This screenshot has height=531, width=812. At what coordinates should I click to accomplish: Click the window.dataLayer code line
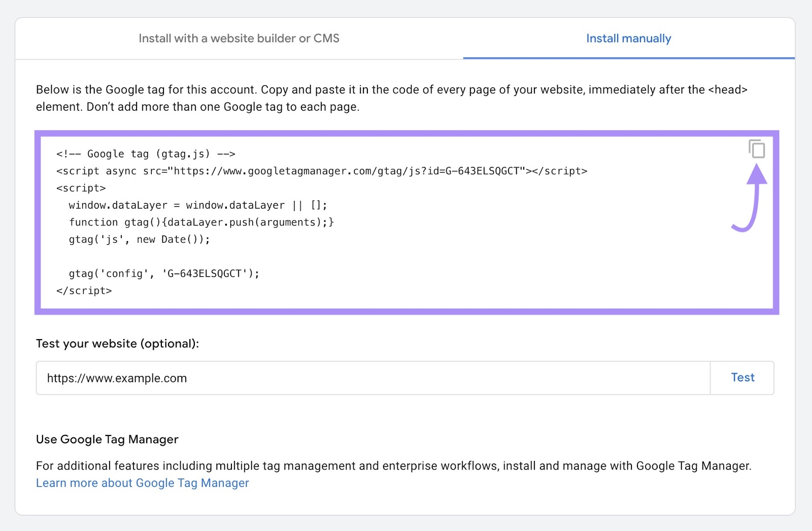198,205
